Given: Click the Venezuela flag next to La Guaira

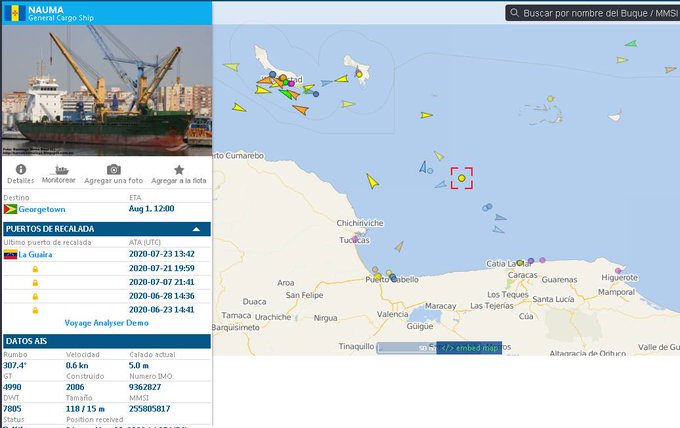Looking at the screenshot, I should click(10, 255).
